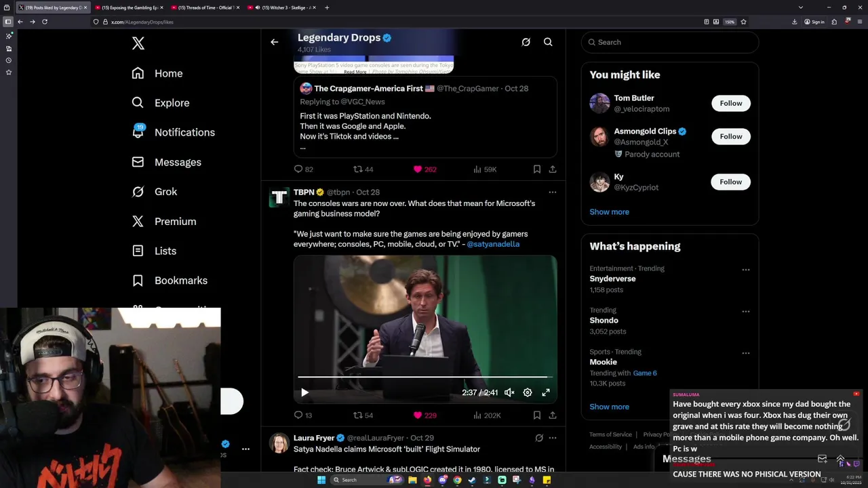The image size is (868, 488).
Task: Open Lists in the sidebar
Action: pyautogui.click(x=154, y=251)
